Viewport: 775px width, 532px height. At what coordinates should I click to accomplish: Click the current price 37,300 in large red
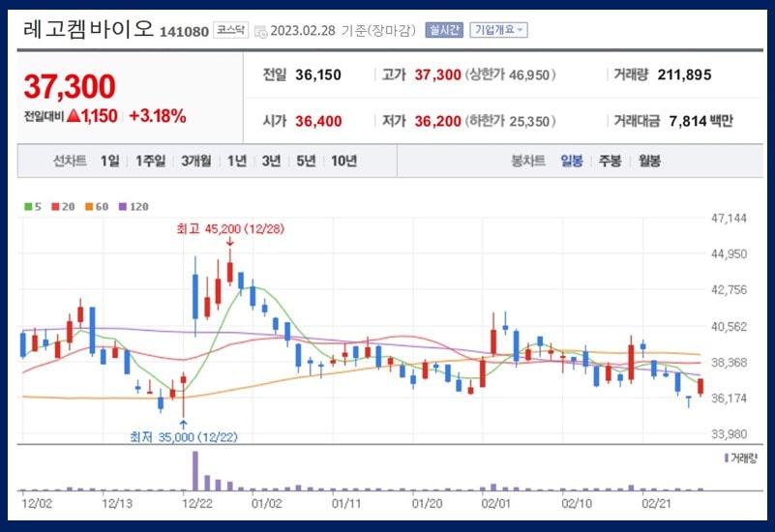70,86
